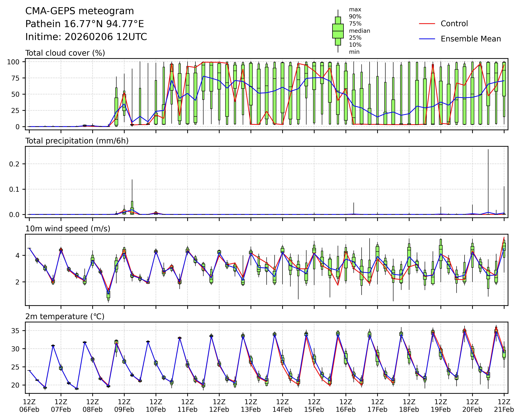Click the 'Total precipitation (mm/6h)' panel title
Image resolution: width=521 pixels, height=420 pixels.
tap(77, 141)
